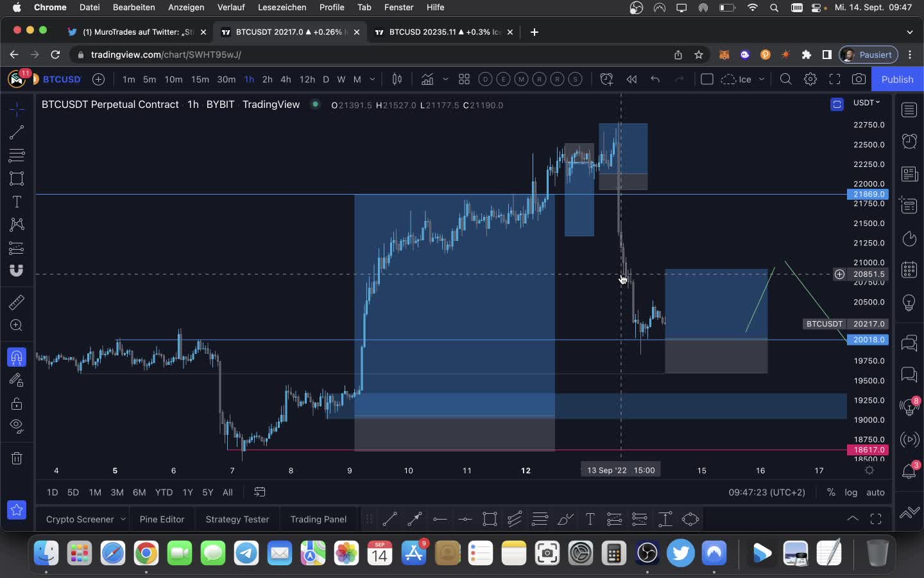Add symbol to compare with plus icon
The width and height of the screenshot is (924, 578).
pyautogui.click(x=98, y=79)
